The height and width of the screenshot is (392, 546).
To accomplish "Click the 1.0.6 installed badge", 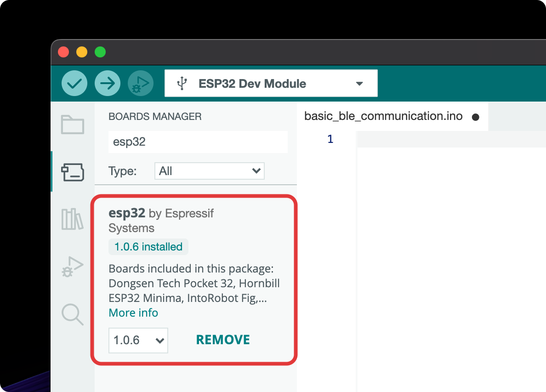I will [148, 246].
